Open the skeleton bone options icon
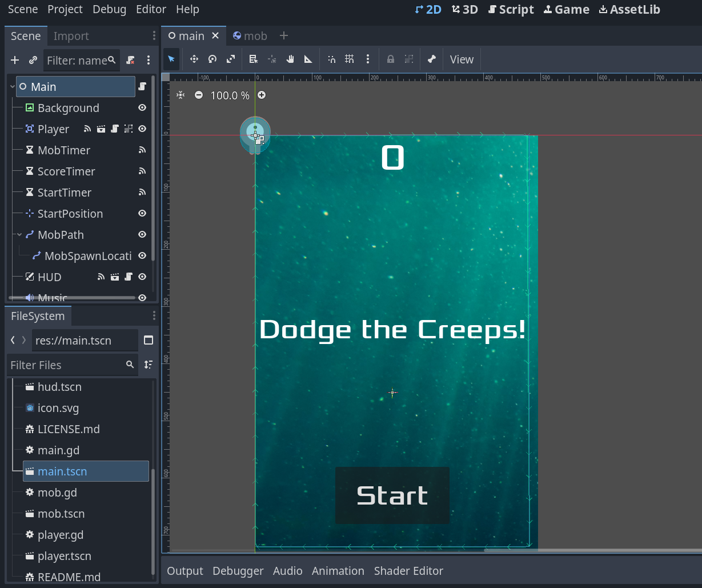Screen dimensions: 702x588 (x=432, y=59)
